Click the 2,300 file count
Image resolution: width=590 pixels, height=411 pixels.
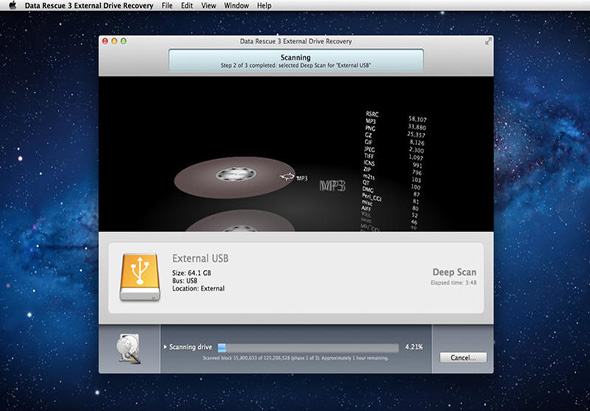(x=417, y=150)
